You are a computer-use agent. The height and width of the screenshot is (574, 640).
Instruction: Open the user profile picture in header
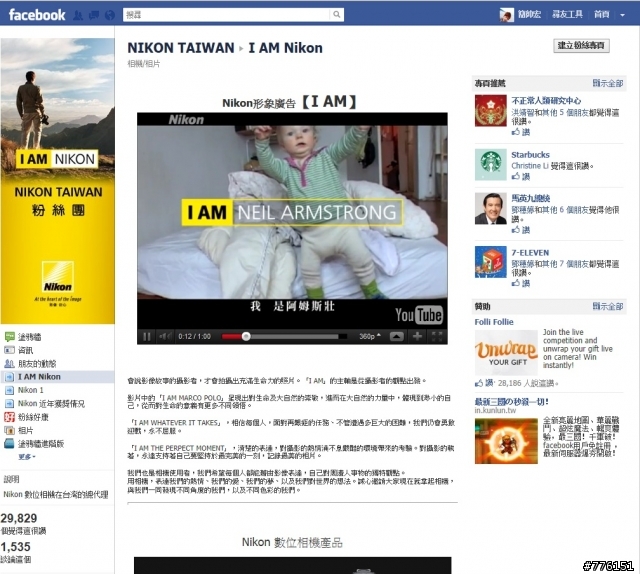pyautogui.click(x=507, y=15)
